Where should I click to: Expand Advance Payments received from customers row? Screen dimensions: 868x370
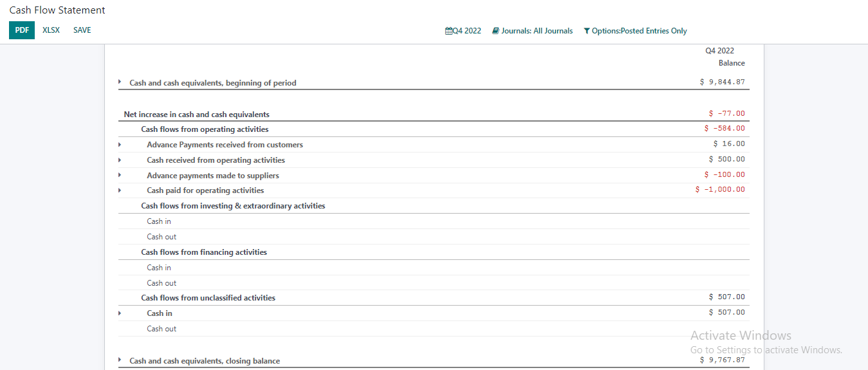120,145
